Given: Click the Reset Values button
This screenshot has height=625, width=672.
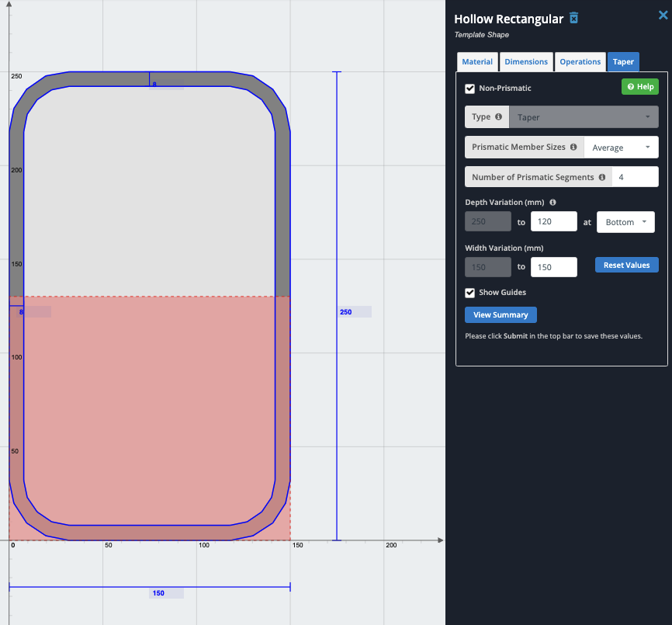Looking at the screenshot, I should (626, 265).
